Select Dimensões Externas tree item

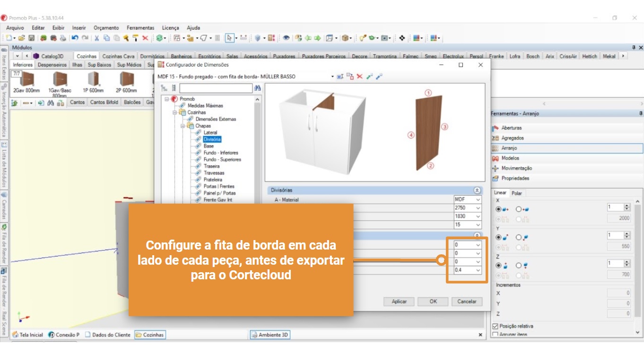tap(216, 119)
